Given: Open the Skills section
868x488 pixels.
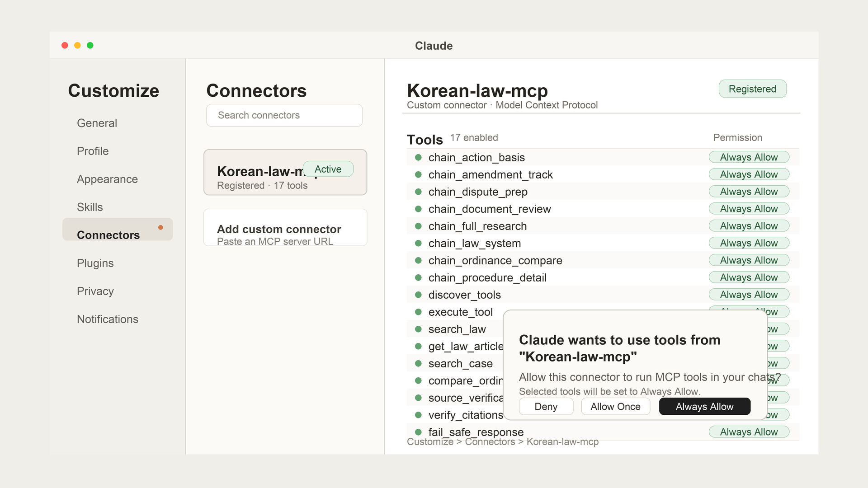Looking at the screenshot, I should tap(90, 207).
